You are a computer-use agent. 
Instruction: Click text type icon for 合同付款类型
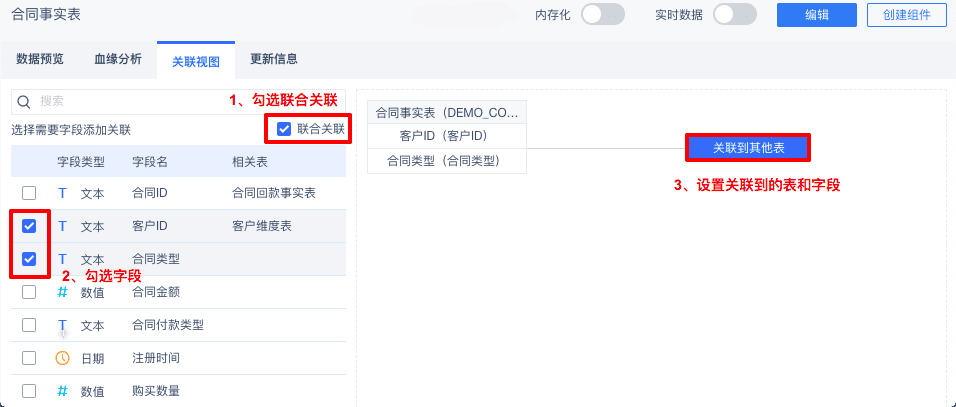[x=62, y=325]
